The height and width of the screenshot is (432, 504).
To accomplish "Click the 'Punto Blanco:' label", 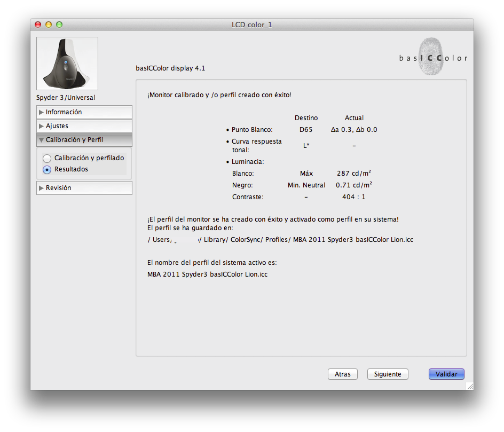I will [x=252, y=130].
